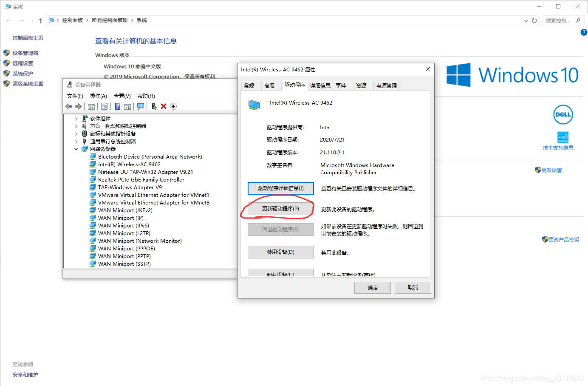Click Dell logo in System window

(x=563, y=115)
